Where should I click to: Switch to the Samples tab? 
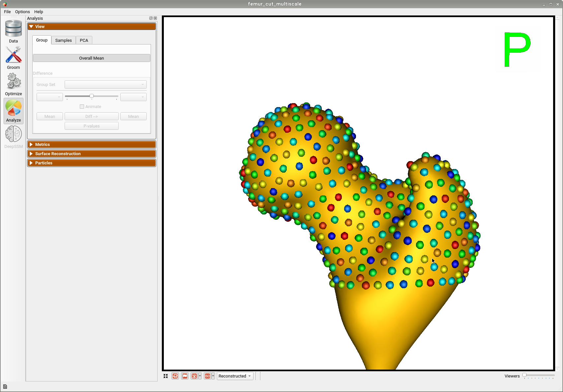(x=64, y=40)
